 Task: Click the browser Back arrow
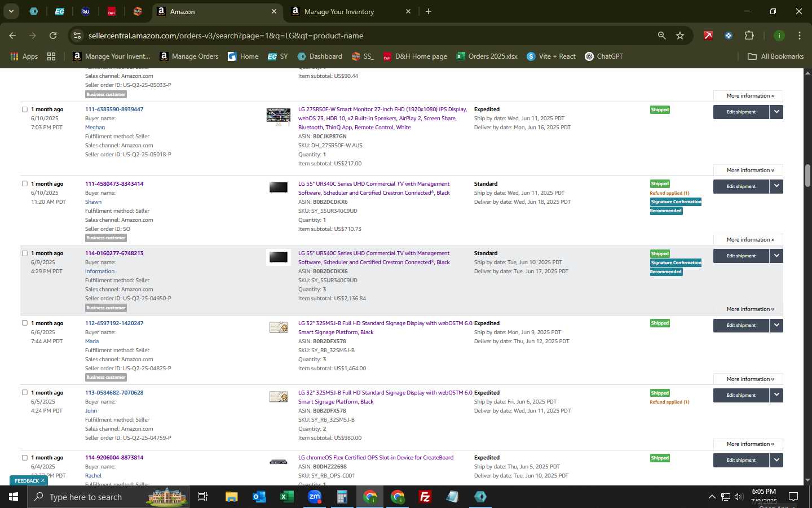point(12,36)
